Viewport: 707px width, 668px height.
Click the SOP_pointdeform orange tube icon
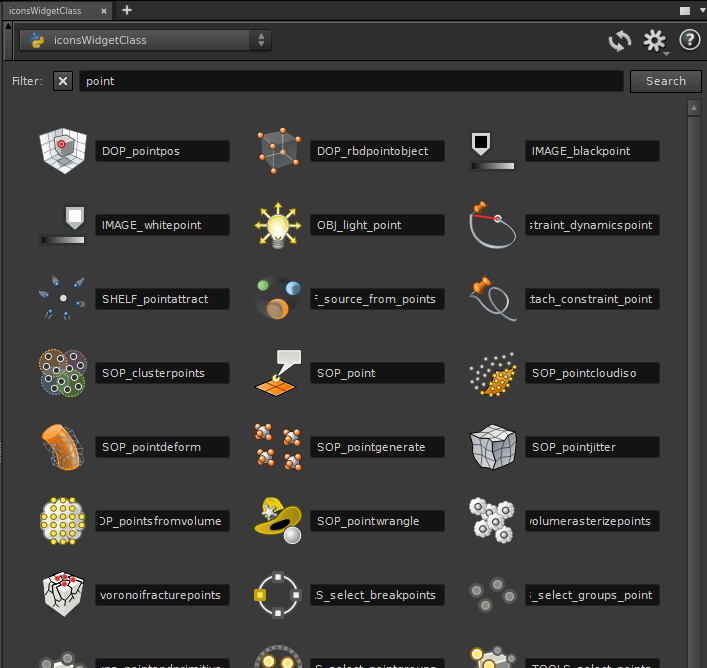tap(63, 447)
